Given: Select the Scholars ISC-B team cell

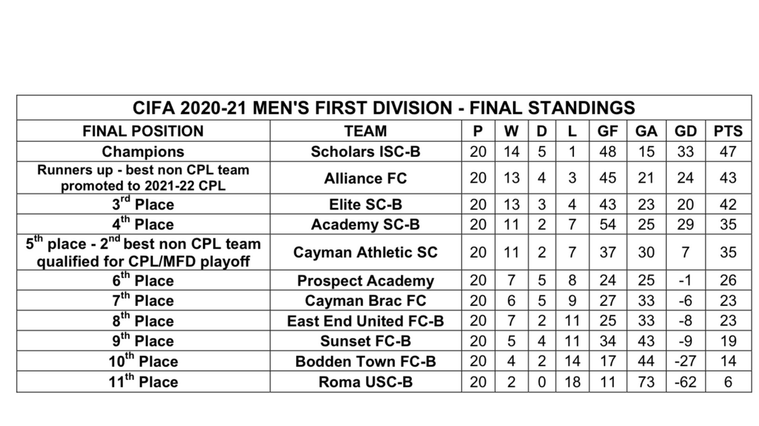Looking at the screenshot, I should [x=365, y=152].
